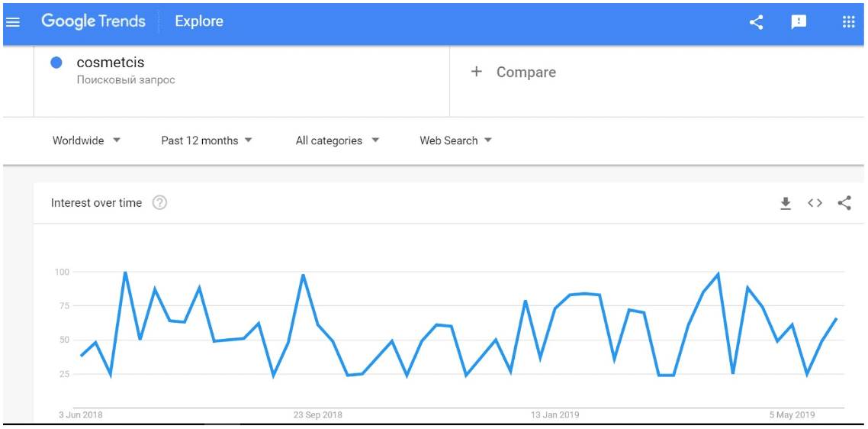This screenshot has width=868, height=429.
Task: Click the chart line near 13 Jan 2019
Action: (555, 308)
